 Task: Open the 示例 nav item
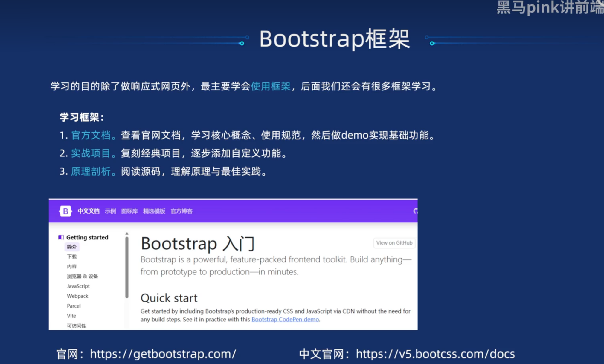click(110, 211)
